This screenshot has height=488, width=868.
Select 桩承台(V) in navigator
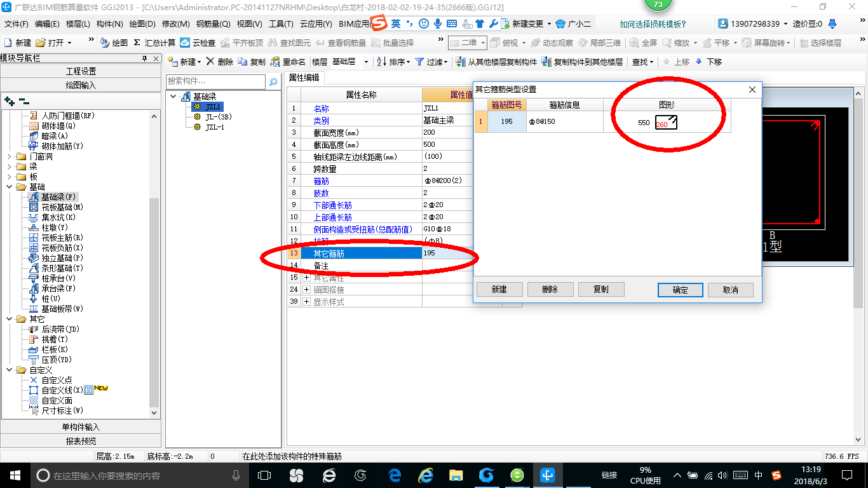pyautogui.click(x=58, y=278)
